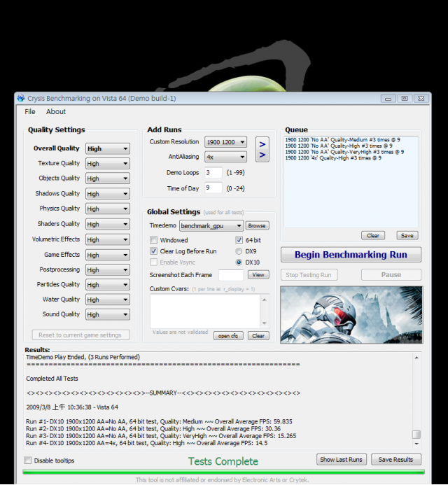
Task: Select the 'No AA' Quality-High queue entry
Action: tap(339, 146)
